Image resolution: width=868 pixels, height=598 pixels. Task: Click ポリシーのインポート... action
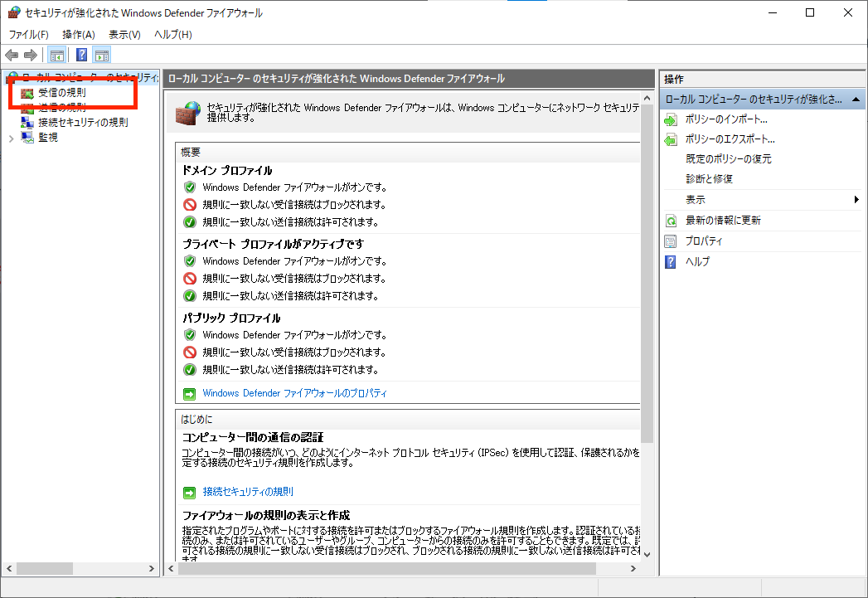pos(726,119)
